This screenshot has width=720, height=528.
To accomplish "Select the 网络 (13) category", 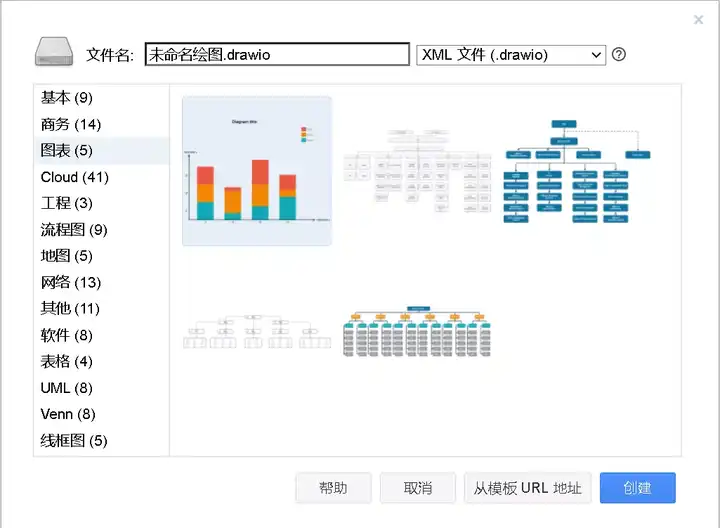I will 101,282.
